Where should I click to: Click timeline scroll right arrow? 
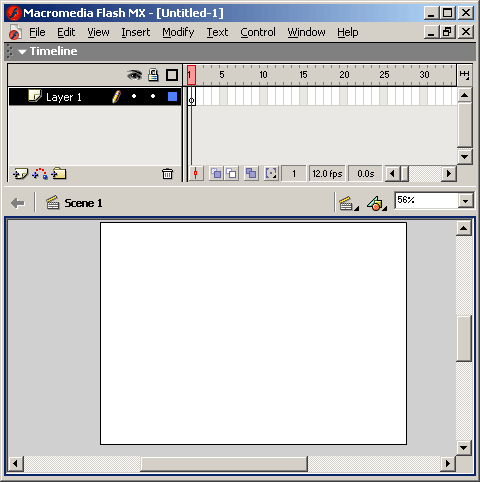[x=449, y=174]
